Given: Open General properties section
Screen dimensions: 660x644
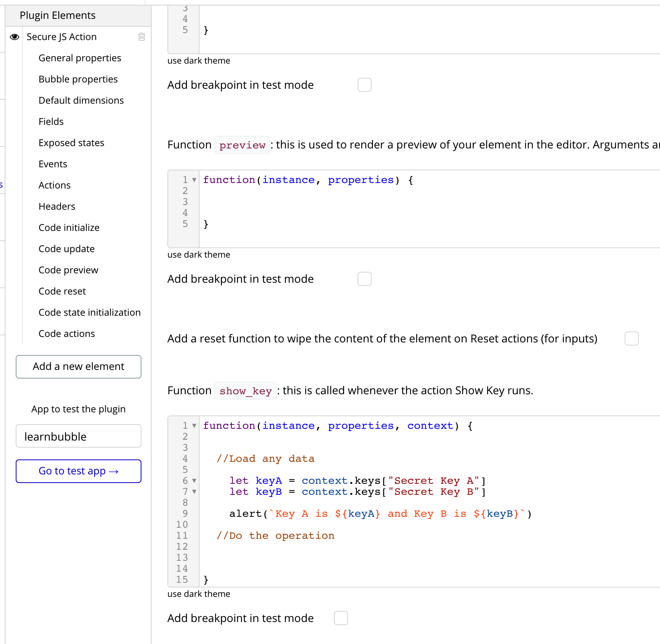Looking at the screenshot, I should pyautogui.click(x=80, y=58).
